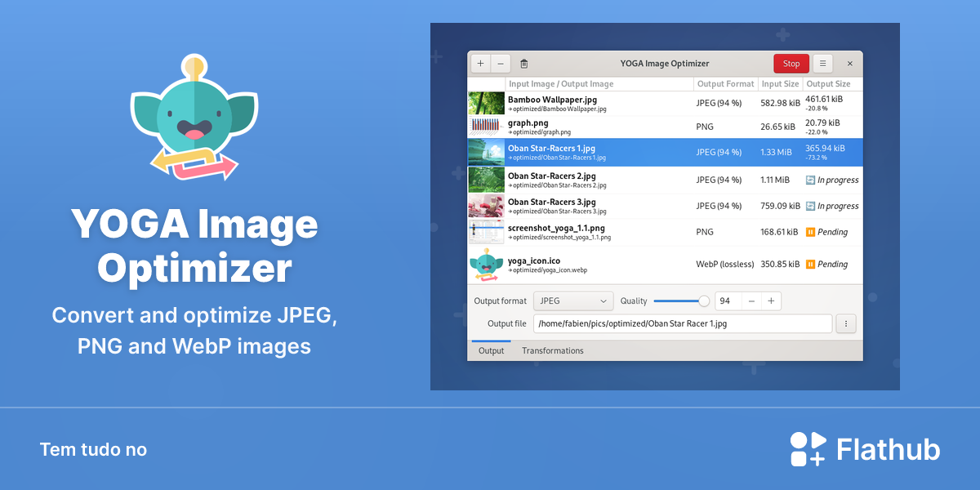Viewport: 980px width, 490px height.
Task: Click the Oban Star-Racers 1.jpg file name
Action: pos(551,149)
